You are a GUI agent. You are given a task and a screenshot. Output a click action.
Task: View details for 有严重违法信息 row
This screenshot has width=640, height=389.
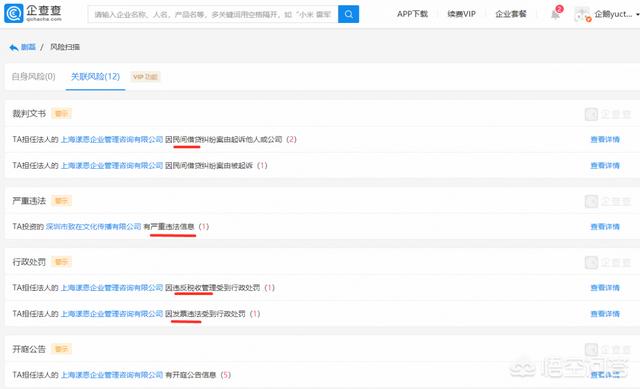tap(605, 227)
